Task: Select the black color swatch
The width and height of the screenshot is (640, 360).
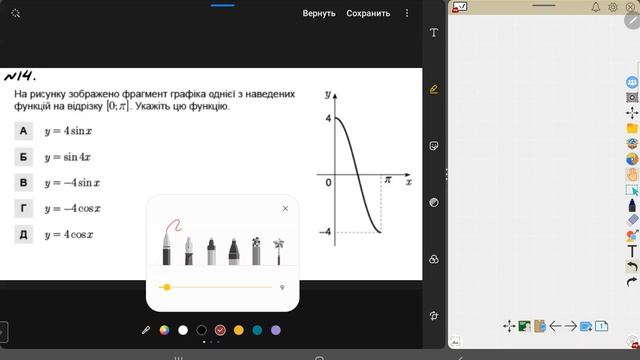Action: [x=202, y=330]
